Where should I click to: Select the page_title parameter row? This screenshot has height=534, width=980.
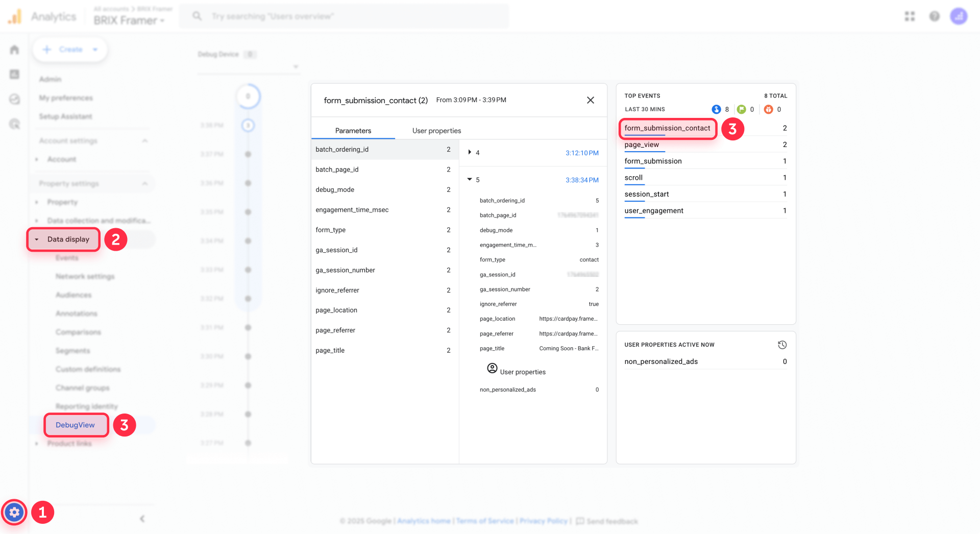click(x=385, y=350)
